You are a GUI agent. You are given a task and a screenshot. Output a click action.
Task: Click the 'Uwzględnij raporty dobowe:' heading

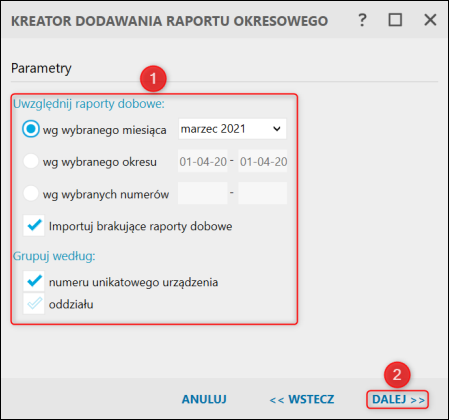tap(89, 104)
